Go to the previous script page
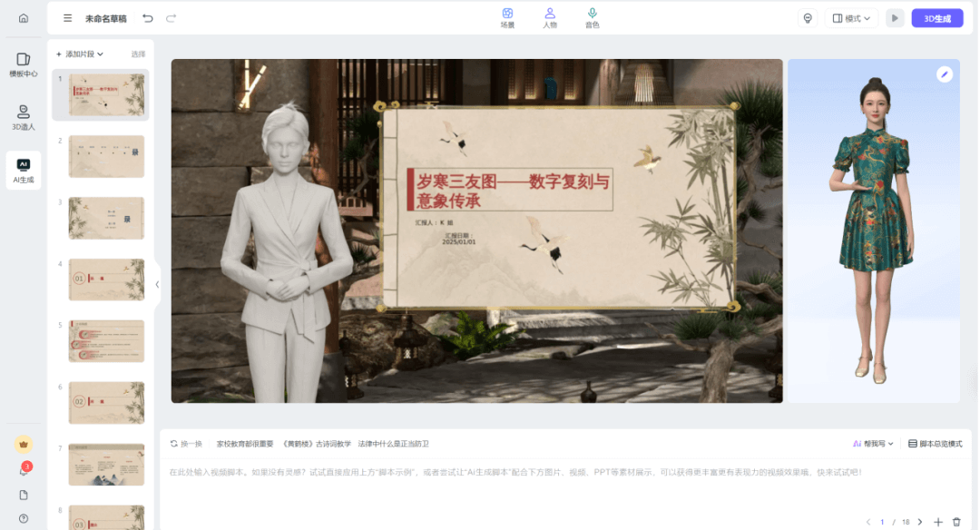980x530 pixels. (868, 522)
